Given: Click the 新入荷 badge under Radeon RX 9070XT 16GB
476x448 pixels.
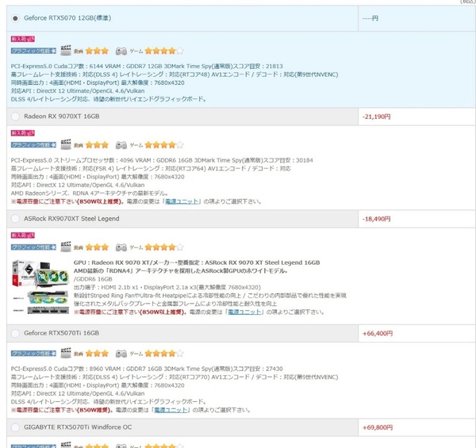Looking at the screenshot, I should point(23,133).
